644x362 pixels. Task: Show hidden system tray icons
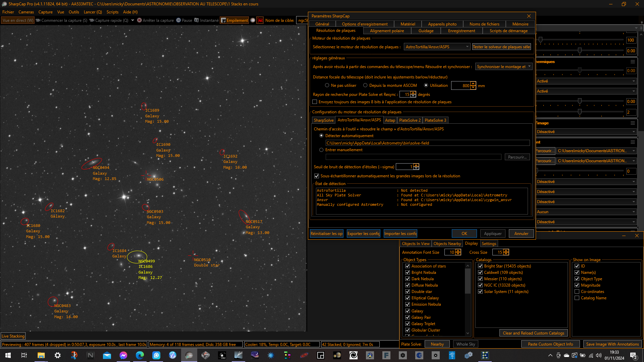pos(550,355)
